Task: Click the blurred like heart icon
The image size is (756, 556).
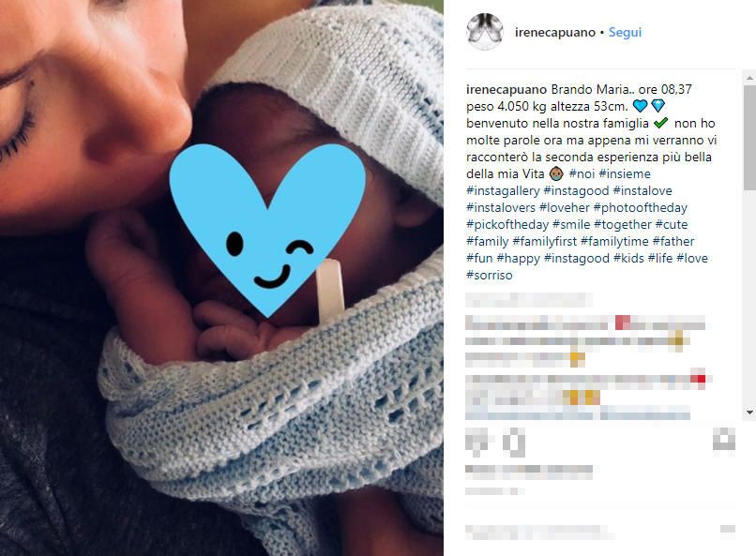Action: click(476, 442)
